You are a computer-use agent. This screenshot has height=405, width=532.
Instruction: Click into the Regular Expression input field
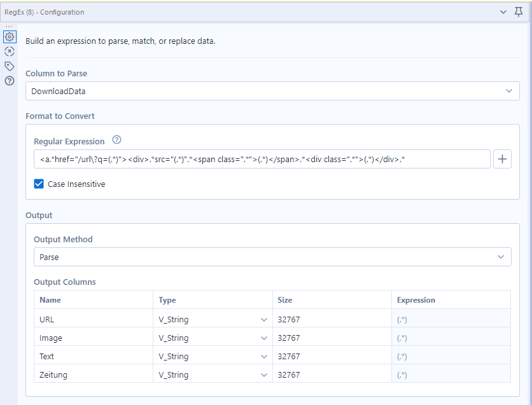(x=262, y=159)
